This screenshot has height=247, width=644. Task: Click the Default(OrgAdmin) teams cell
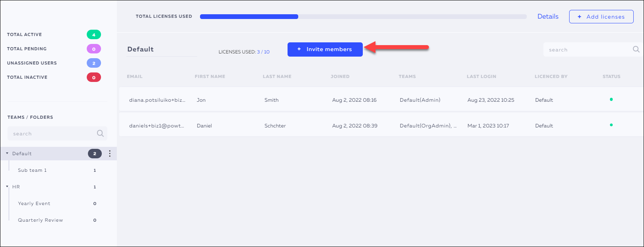[428, 126]
